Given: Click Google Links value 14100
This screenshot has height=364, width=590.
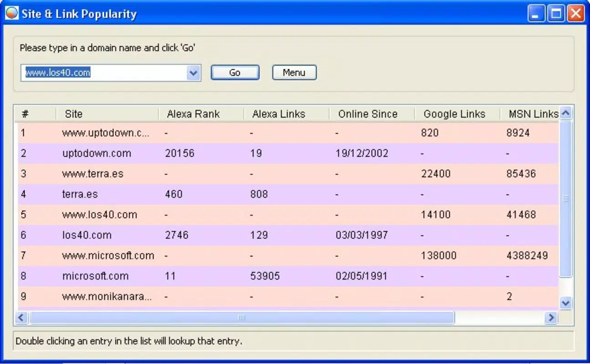Looking at the screenshot, I should pos(436,215).
